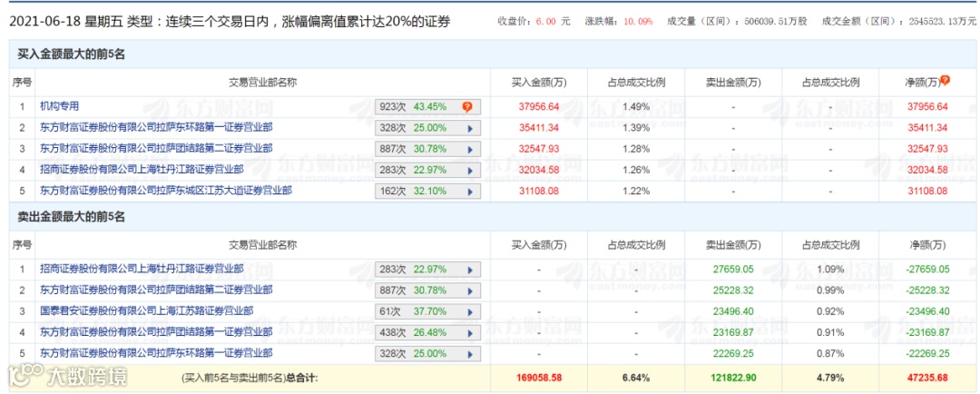Screen dimensions: 980x394
Task: Click the 总合计 summary row label
Action: (x=250, y=379)
